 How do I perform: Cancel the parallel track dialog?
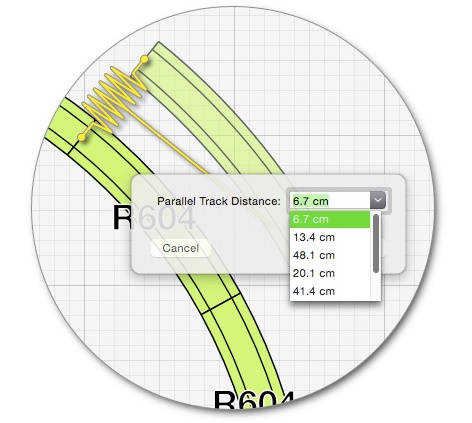180,248
